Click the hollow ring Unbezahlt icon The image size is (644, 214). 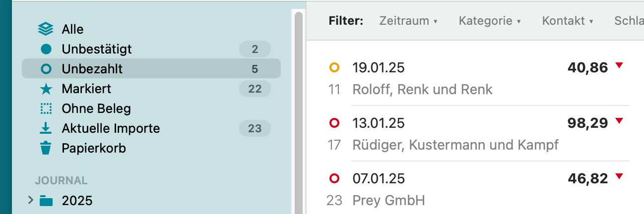tap(46, 69)
